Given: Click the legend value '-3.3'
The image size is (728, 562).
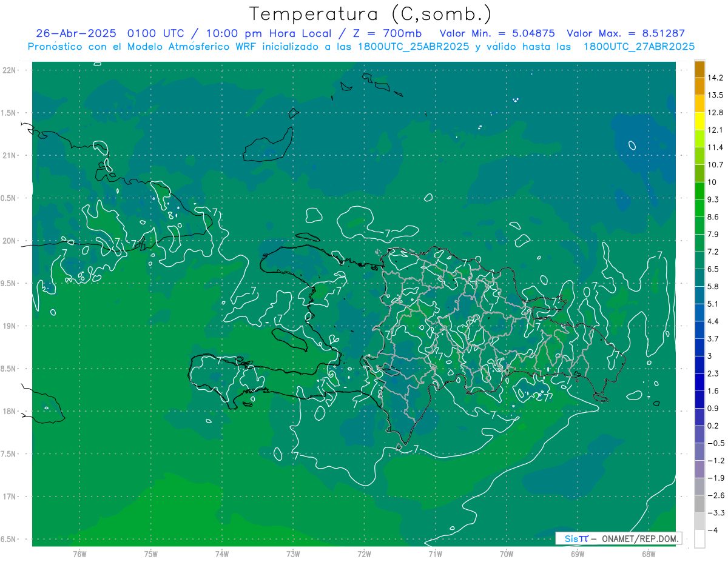Looking at the screenshot, I should [x=715, y=513].
